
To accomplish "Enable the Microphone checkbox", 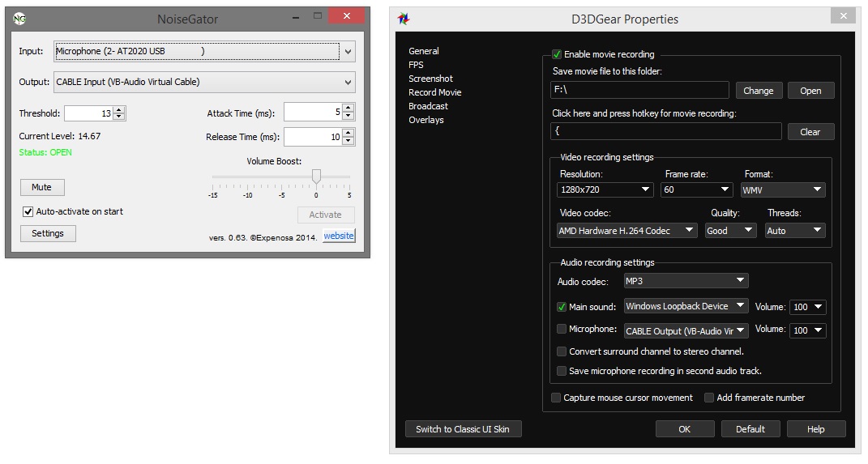I will click(x=562, y=329).
